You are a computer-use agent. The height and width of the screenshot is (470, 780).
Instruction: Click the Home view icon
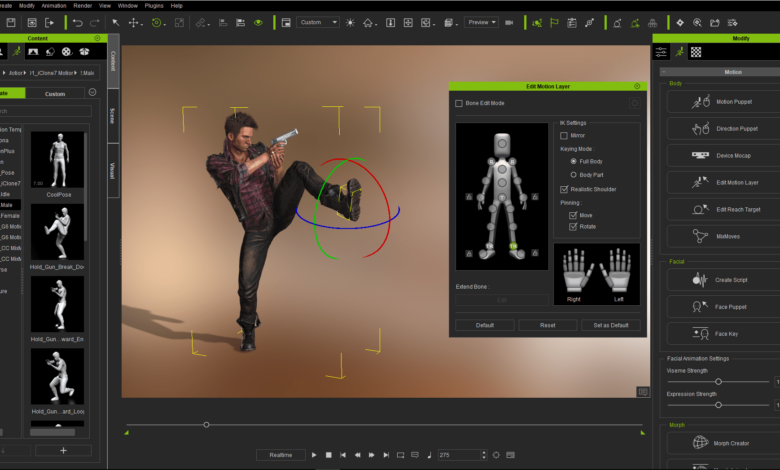[x=368, y=22]
